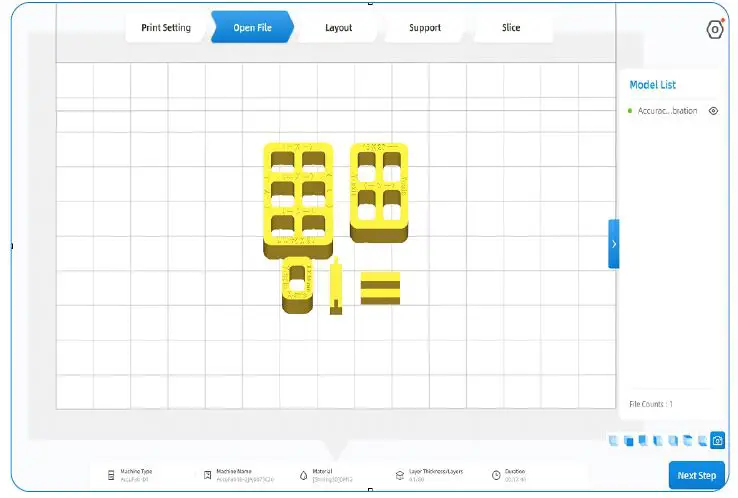Go to the Layout step
This screenshot has width=738, height=498.
coord(338,28)
